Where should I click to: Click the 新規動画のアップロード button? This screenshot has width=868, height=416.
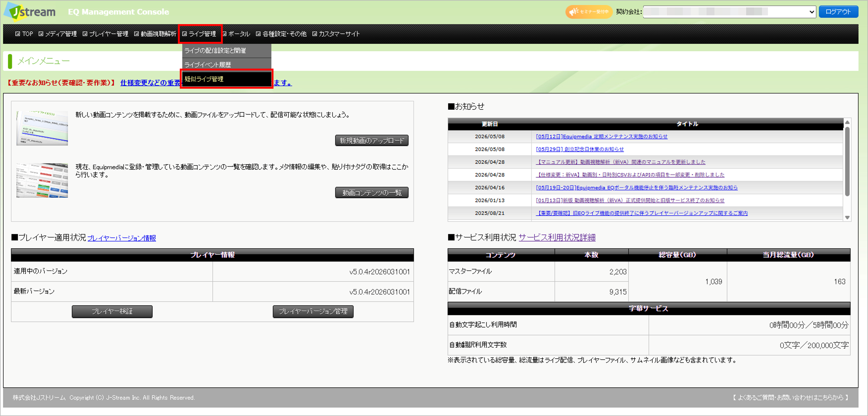372,141
